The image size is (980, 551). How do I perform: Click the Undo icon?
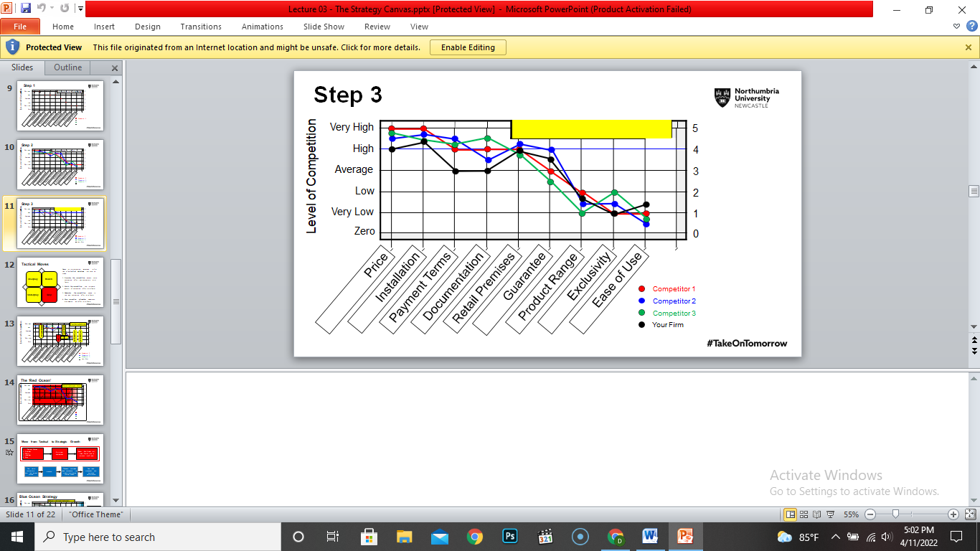(42, 8)
